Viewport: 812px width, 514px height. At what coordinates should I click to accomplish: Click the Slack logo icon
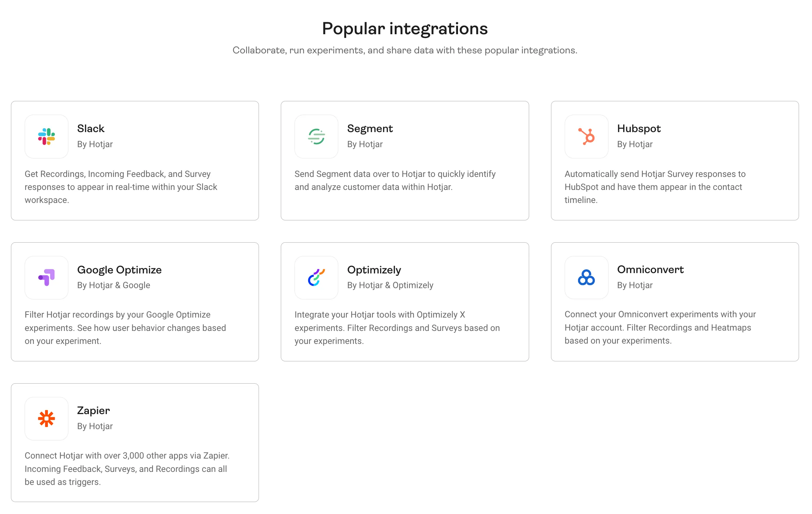(47, 136)
